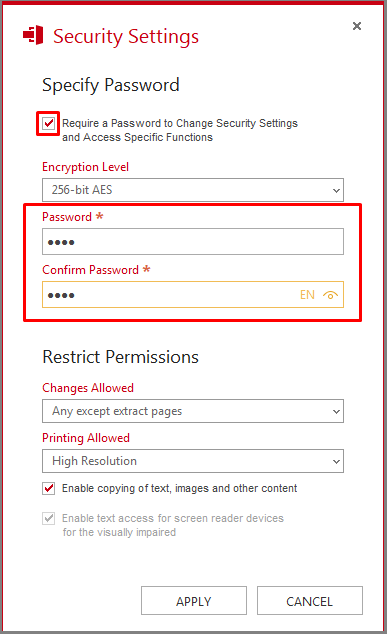Disable copying of text, images and other content
The width and height of the screenshot is (387, 634).
[x=49, y=488]
